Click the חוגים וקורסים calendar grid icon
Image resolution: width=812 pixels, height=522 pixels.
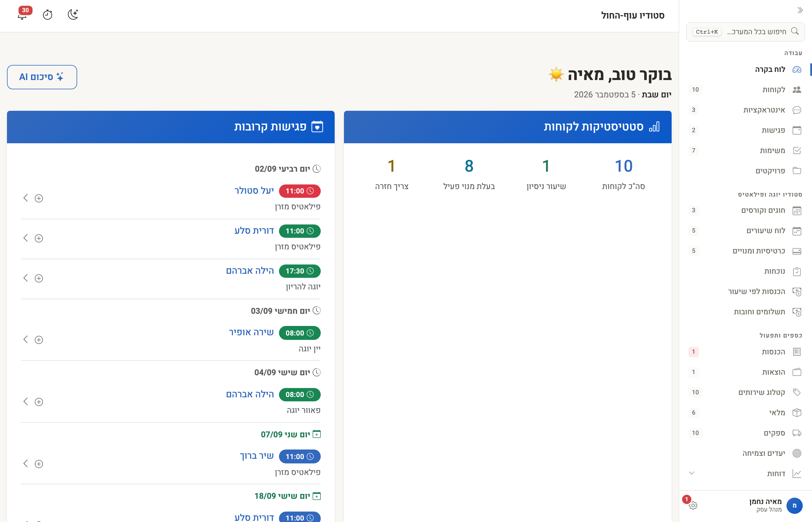797,211
